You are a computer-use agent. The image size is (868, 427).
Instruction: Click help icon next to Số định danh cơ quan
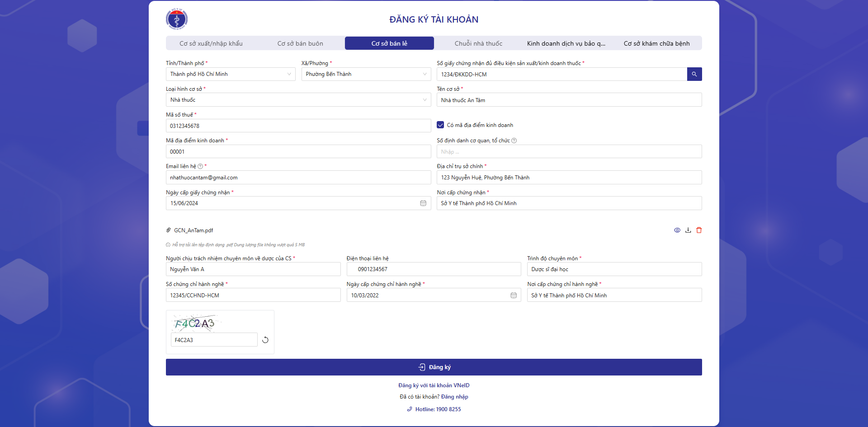pos(514,141)
